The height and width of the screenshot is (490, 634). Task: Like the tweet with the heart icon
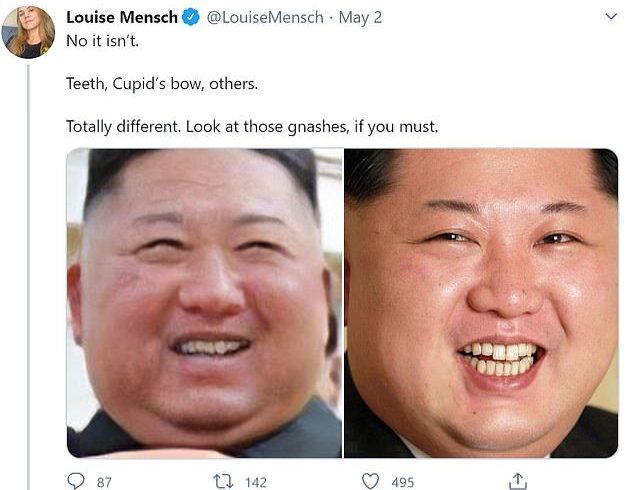coord(370,482)
